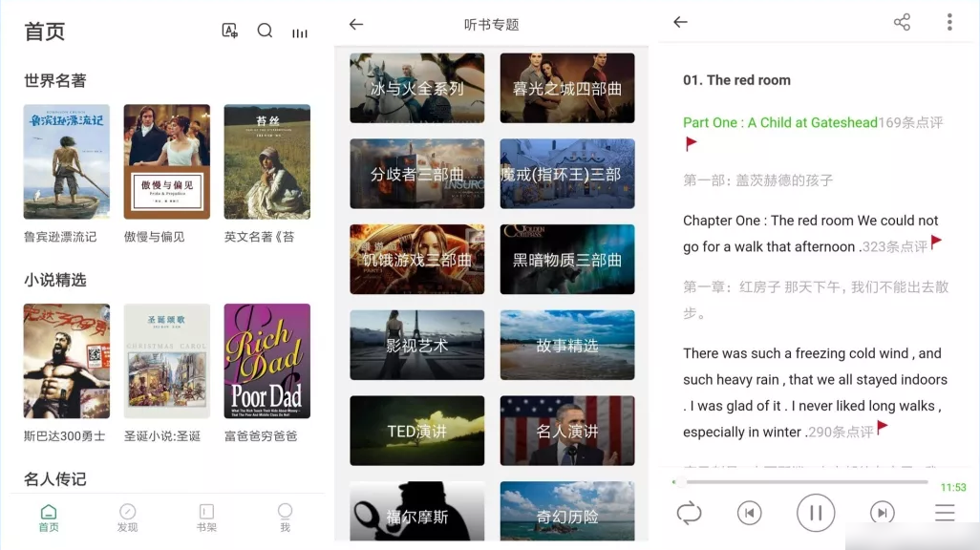Open the TED演讲 topic card
The width and height of the screenshot is (980, 550).
tap(416, 430)
